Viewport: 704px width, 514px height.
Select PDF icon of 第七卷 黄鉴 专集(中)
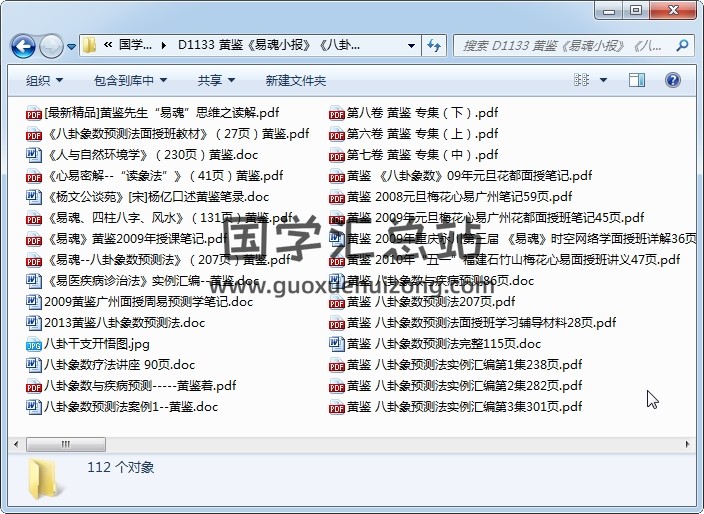click(337, 155)
